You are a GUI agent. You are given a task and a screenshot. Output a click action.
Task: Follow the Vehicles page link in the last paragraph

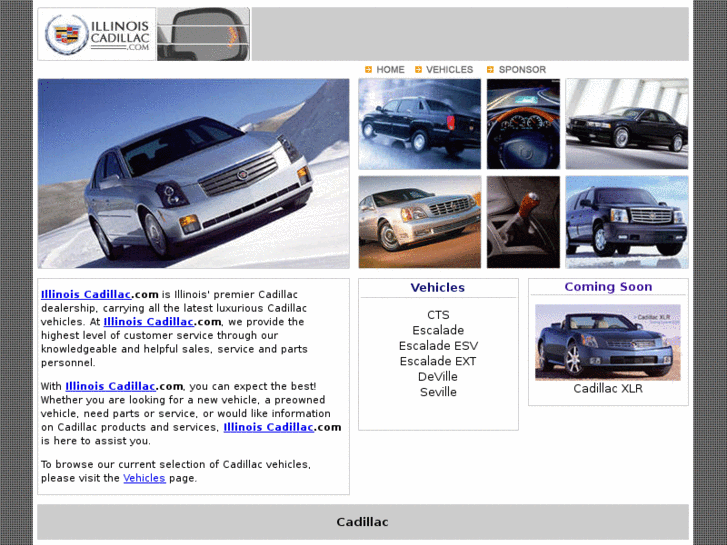(x=144, y=478)
